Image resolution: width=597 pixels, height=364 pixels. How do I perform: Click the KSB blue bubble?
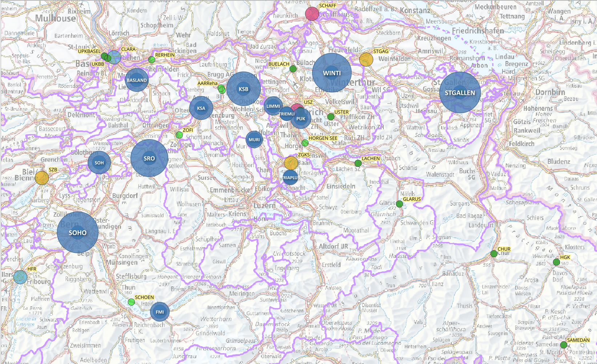(x=243, y=89)
